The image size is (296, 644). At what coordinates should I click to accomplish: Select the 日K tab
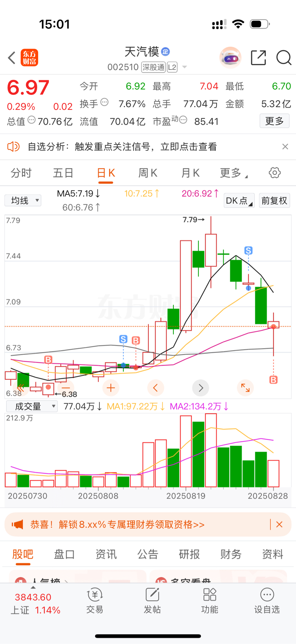point(106,173)
